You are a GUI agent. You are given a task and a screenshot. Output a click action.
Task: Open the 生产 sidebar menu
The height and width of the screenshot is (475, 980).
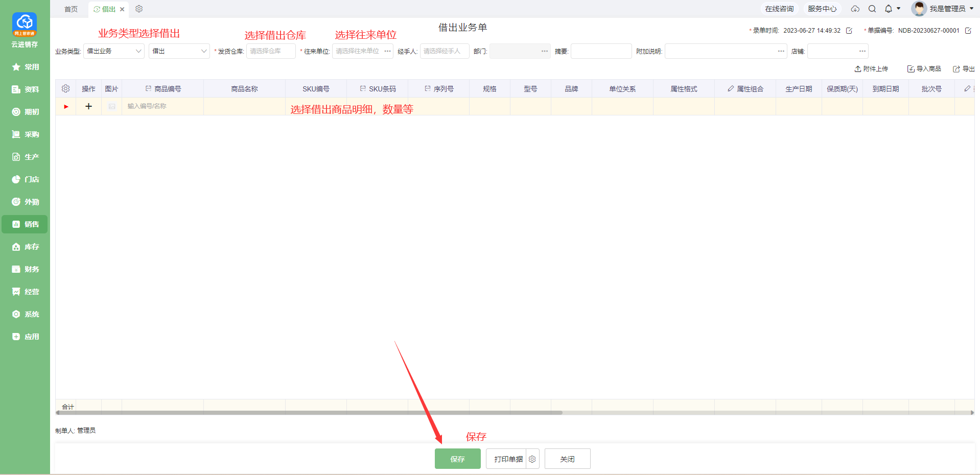pyautogui.click(x=25, y=157)
